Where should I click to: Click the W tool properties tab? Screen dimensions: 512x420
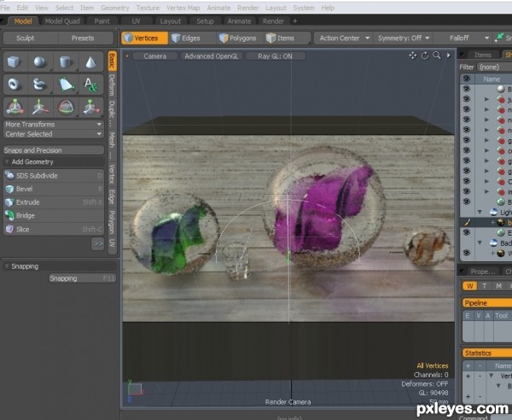pos(470,286)
